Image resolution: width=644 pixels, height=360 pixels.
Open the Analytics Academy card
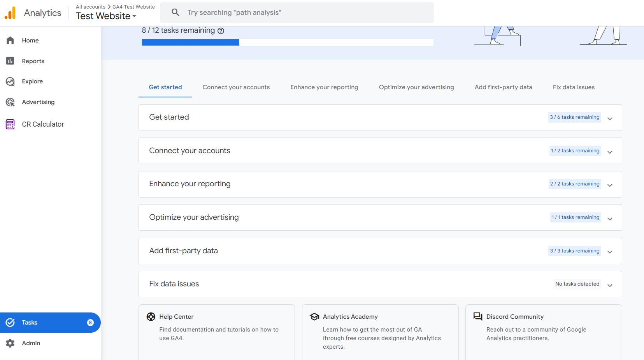coord(380,331)
